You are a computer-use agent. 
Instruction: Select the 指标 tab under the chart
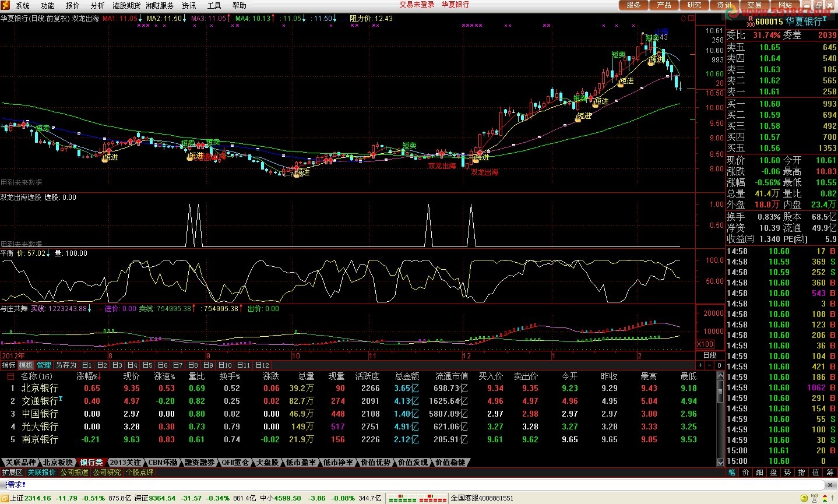9,365
